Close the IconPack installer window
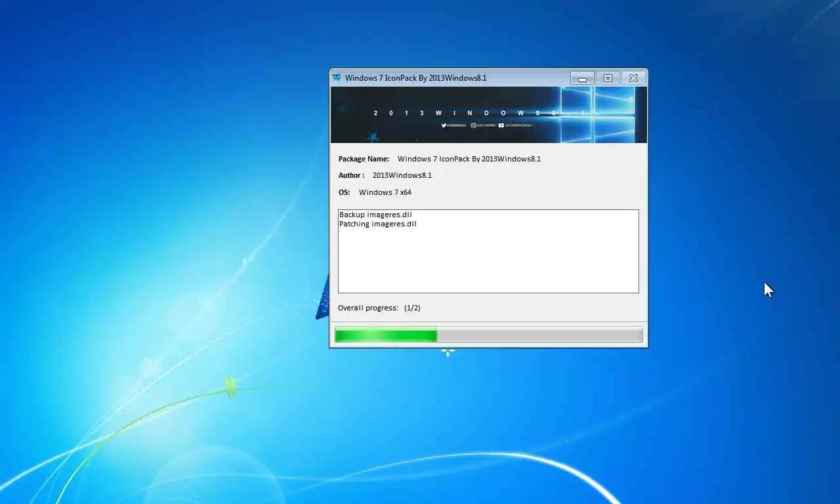The height and width of the screenshot is (504, 840). click(633, 78)
